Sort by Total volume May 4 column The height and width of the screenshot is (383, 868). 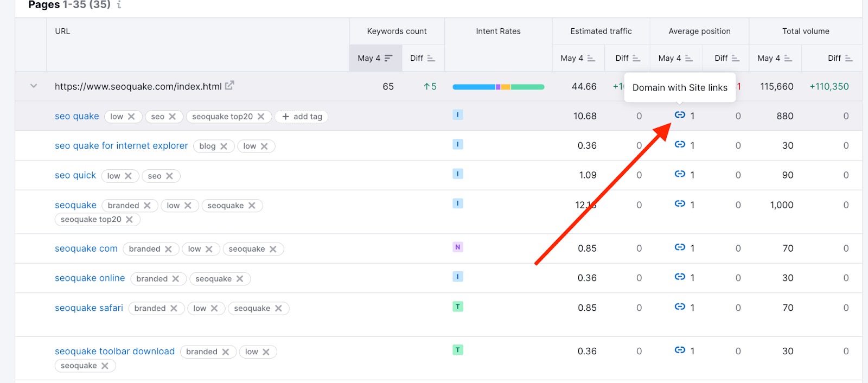point(774,58)
